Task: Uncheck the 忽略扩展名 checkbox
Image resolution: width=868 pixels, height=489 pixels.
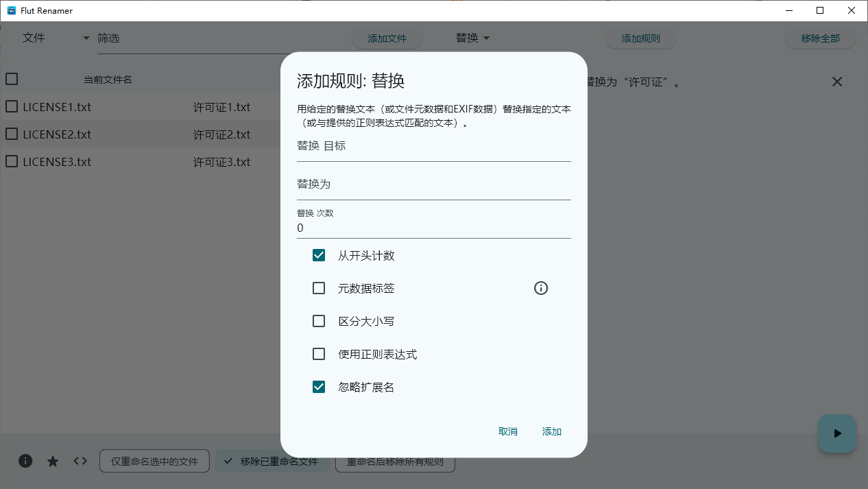Action: tap(319, 387)
